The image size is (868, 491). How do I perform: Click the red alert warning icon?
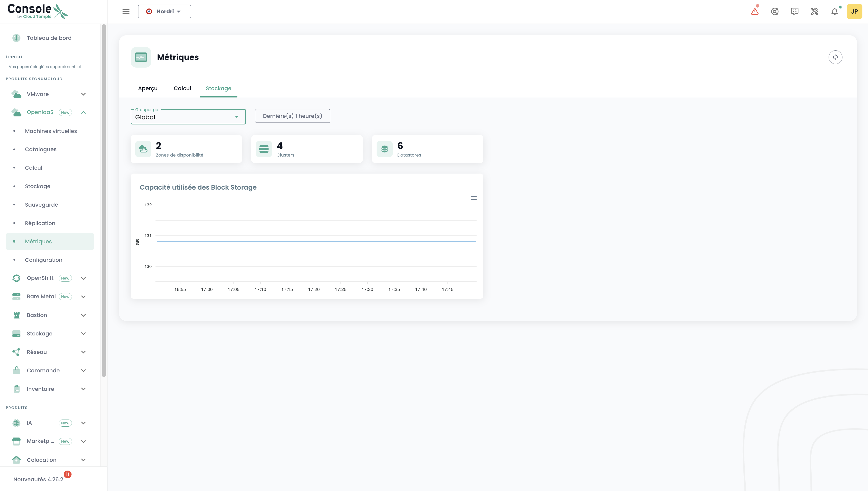point(755,11)
